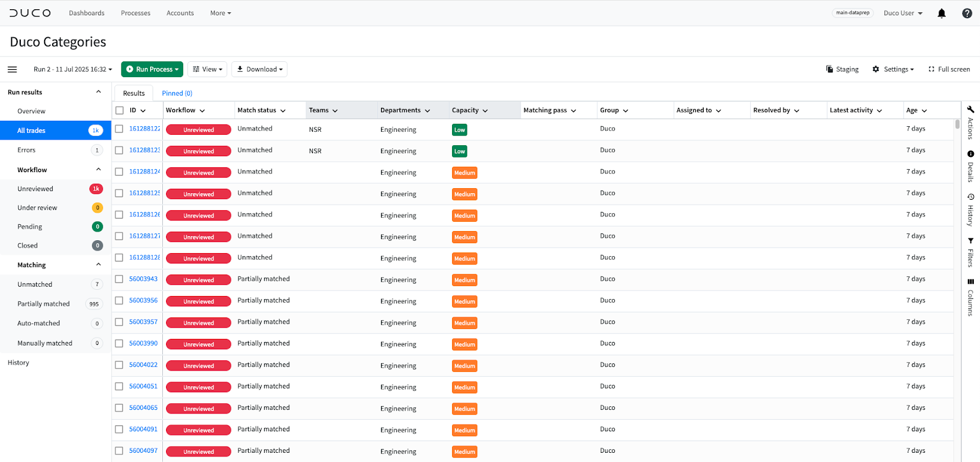Toggle the hamburger sidebar menu
980x462 pixels.
pyautogui.click(x=12, y=69)
